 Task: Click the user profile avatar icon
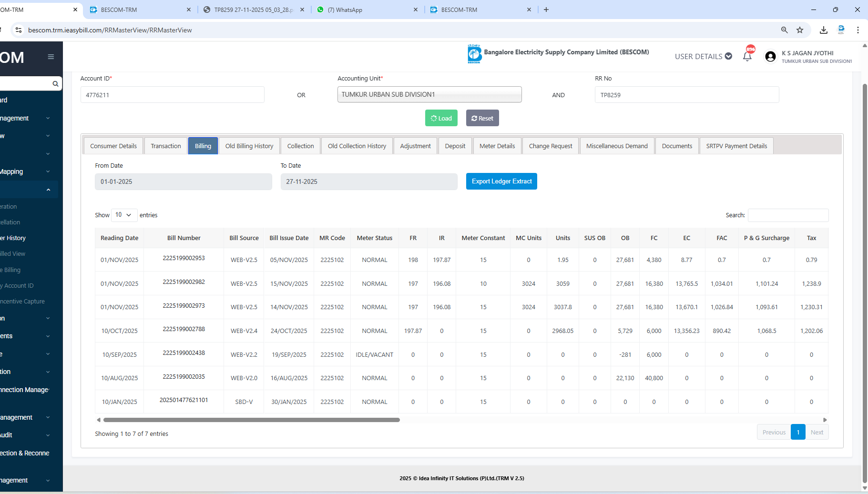pyautogui.click(x=770, y=57)
